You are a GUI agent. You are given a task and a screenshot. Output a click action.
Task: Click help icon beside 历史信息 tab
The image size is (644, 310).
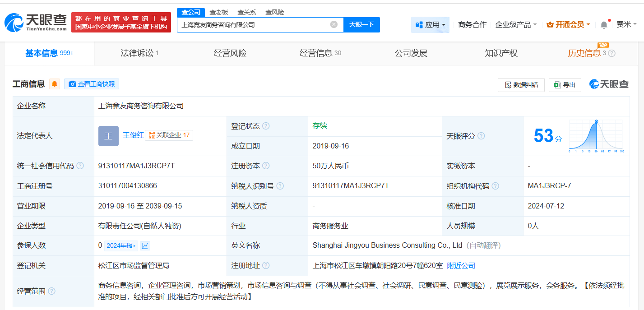[x=612, y=53]
